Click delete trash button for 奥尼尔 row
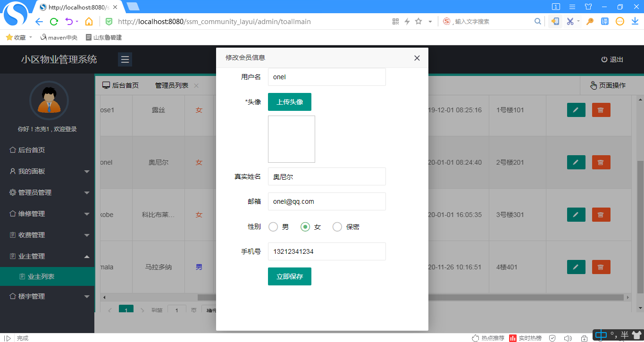Image resolution: width=644 pixels, height=342 pixels. (601, 162)
